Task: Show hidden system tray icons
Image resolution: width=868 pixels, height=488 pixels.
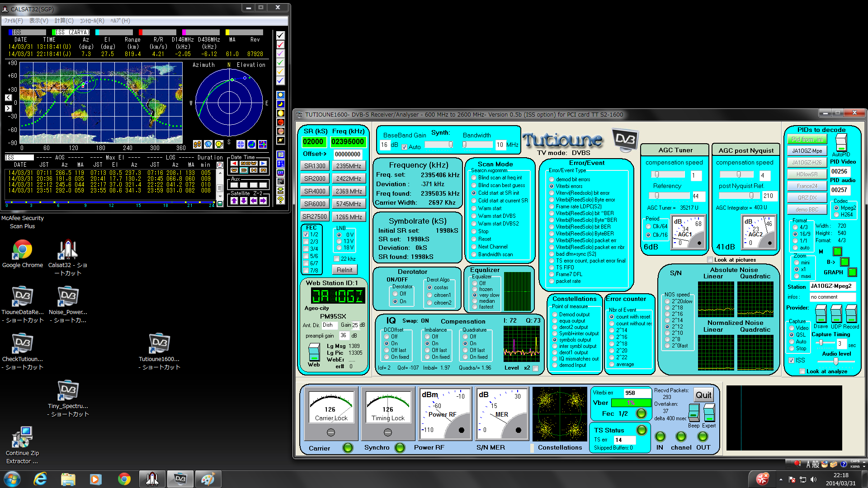Action: click(781, 479)
